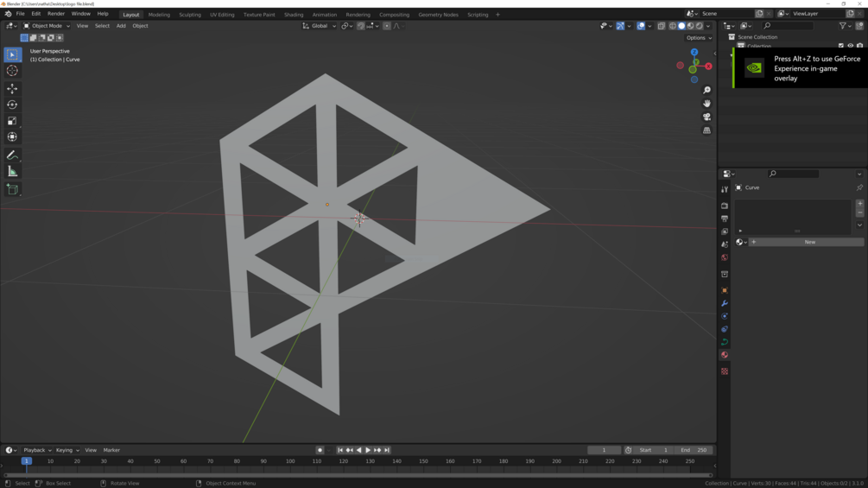
Task: Open the Playback dropdown in timeline
Action: point(37,450)
